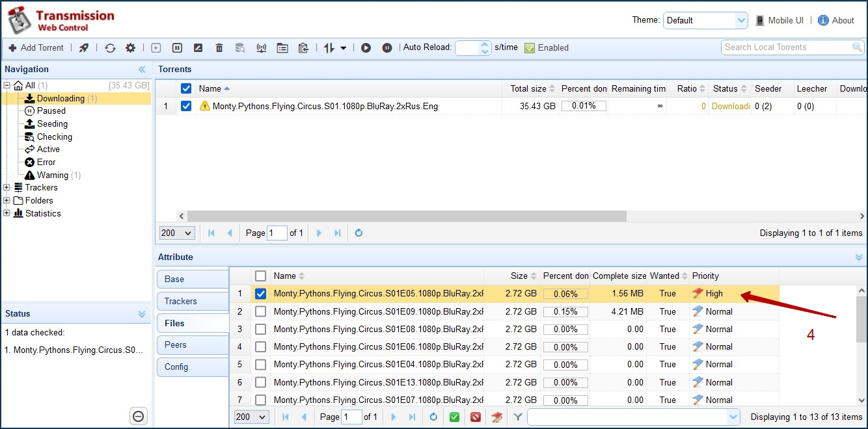Open the About link
The height and width of the screenshot is (429, 868).
(x=836, y=20)
